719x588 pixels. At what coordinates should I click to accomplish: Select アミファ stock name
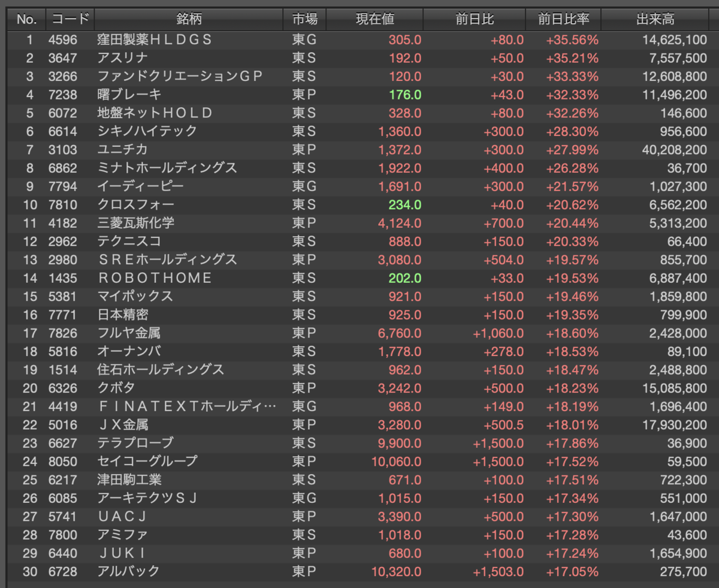tap(123, 534)
